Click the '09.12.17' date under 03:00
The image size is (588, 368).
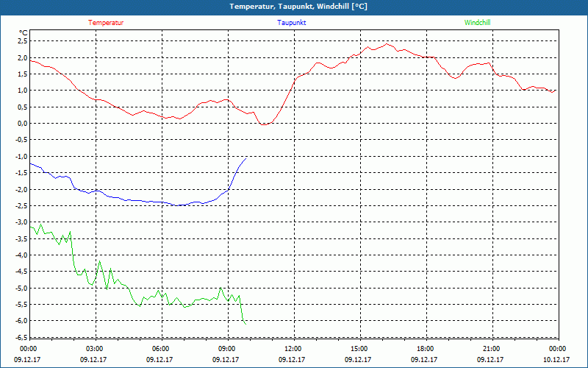tap(93, 359)
